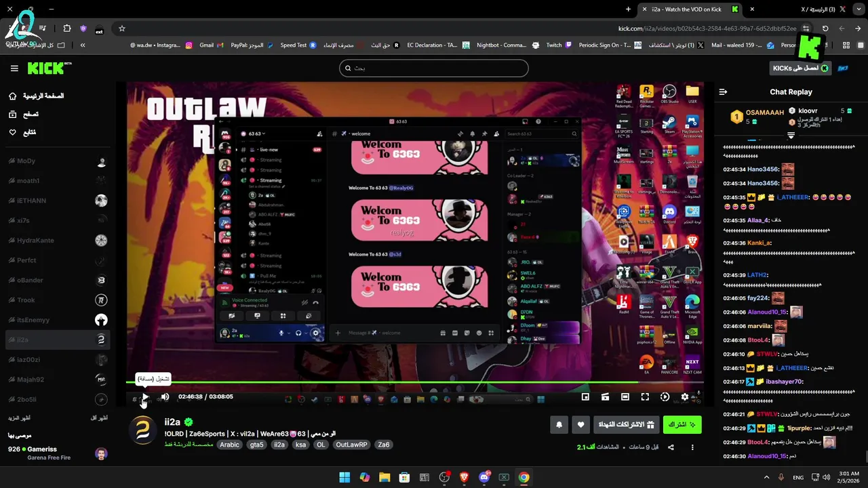Show more bookmarks with the overflow chevron
Viewport: 868px width, 488px height.
click(83, 45)
